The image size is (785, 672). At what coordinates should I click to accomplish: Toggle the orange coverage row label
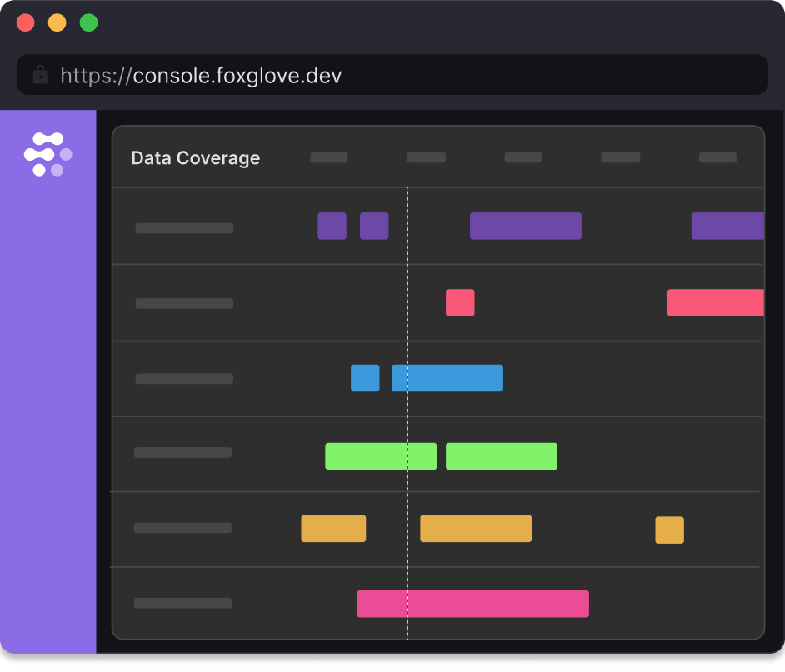click(183, 527)
